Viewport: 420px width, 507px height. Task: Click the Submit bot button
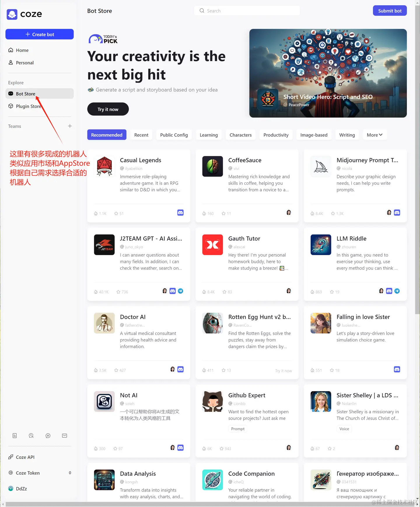(390, 11)
